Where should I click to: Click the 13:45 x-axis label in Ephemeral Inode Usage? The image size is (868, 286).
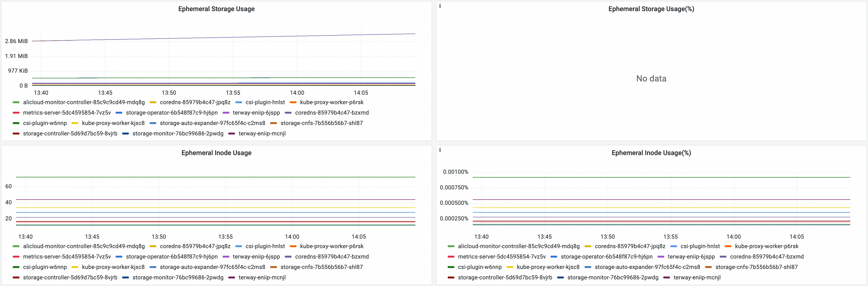tap(92, 237)
